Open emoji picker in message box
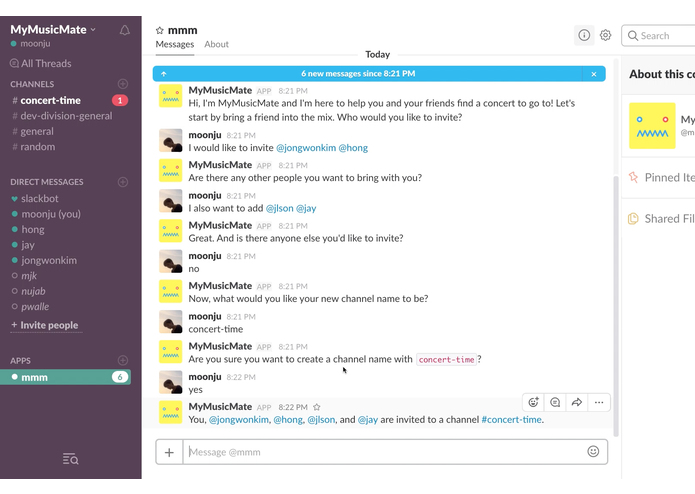 pos(593,451)
